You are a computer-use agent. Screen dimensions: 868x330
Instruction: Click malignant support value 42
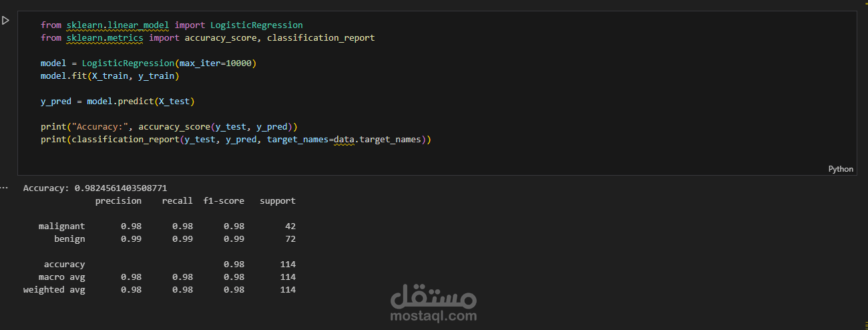tap(290, 226)
